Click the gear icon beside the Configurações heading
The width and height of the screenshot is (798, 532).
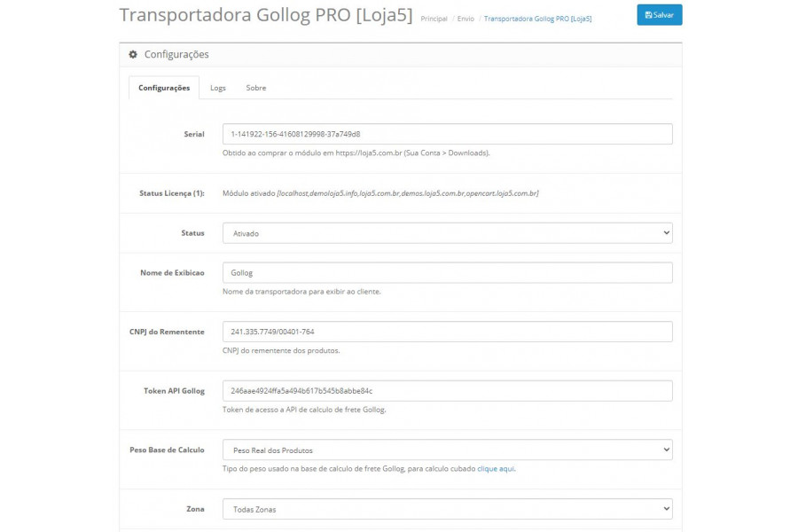coord(133,54)
